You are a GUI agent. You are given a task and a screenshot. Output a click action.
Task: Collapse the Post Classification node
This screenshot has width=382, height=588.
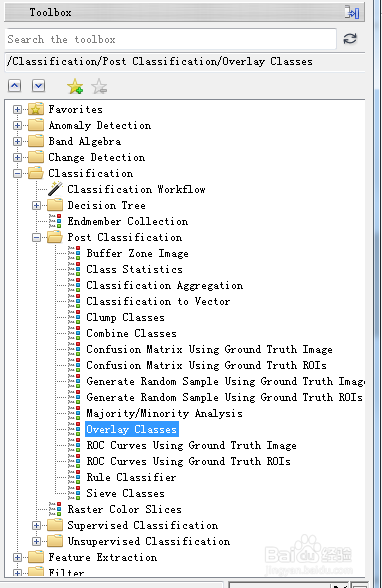coord(36,237)
